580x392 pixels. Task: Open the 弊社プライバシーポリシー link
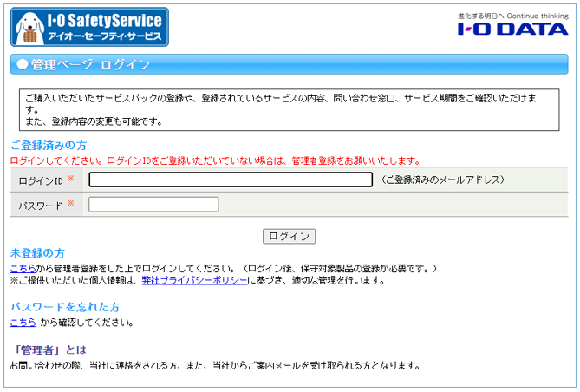[x=194, y=280]
